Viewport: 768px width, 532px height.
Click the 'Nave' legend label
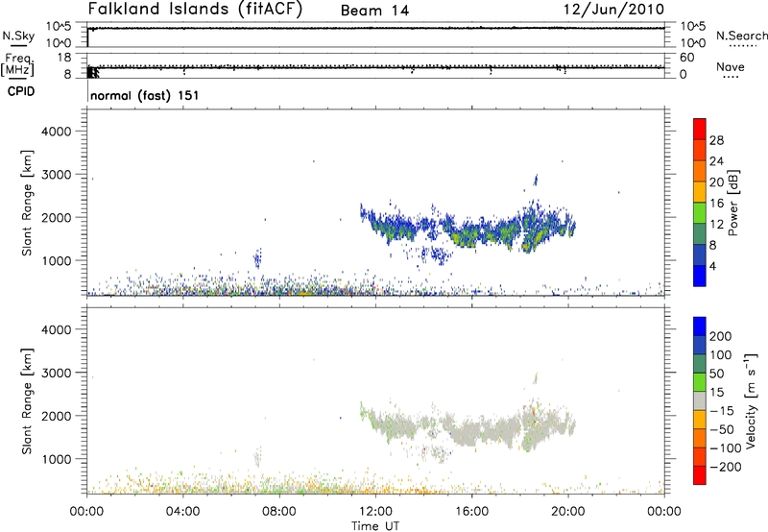tap(731, 67)
